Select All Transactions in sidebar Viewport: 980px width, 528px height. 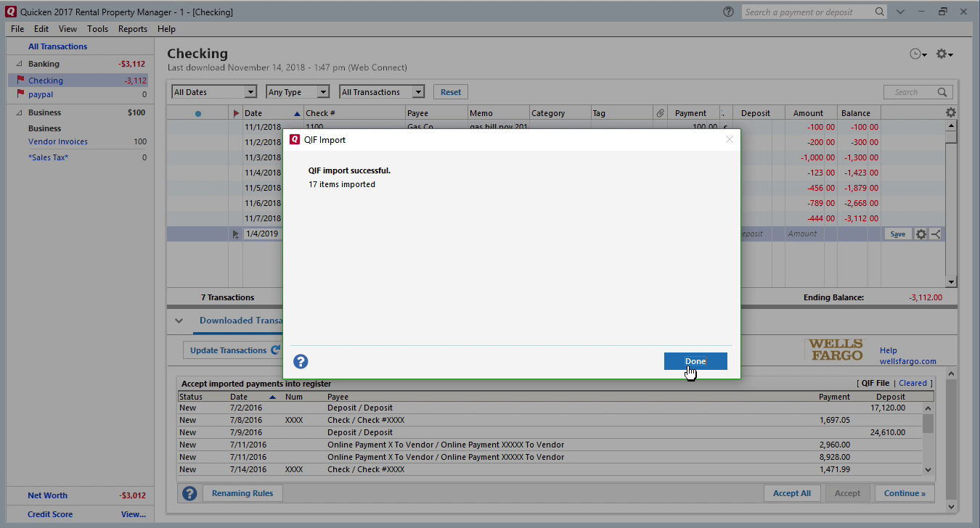click(58, 46)
